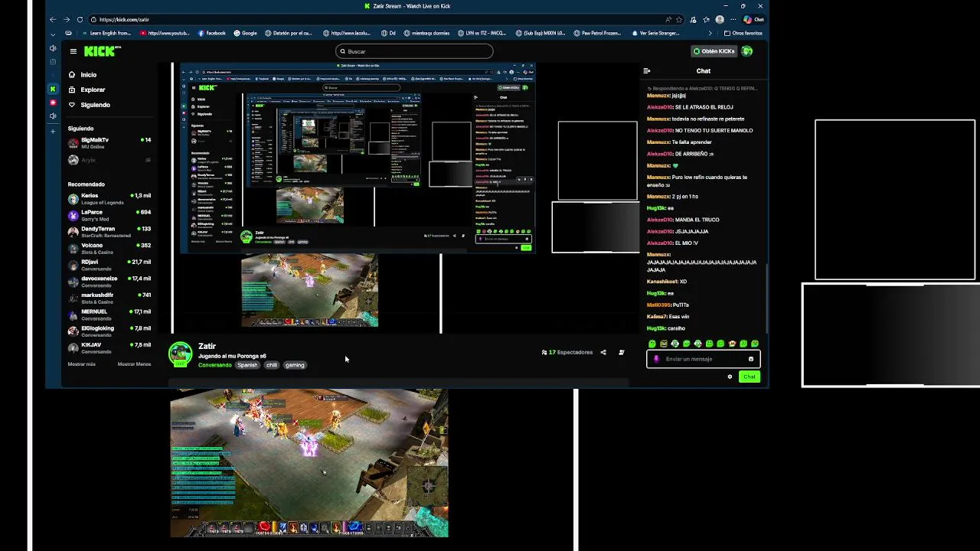The image size is (980, 551).
Task: Click the Obtén KICKs button
Action: [x=714, y=51]
